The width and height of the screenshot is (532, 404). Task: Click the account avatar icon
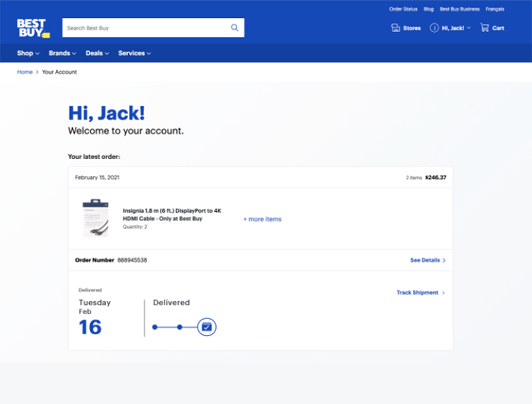tap(434, 28)
